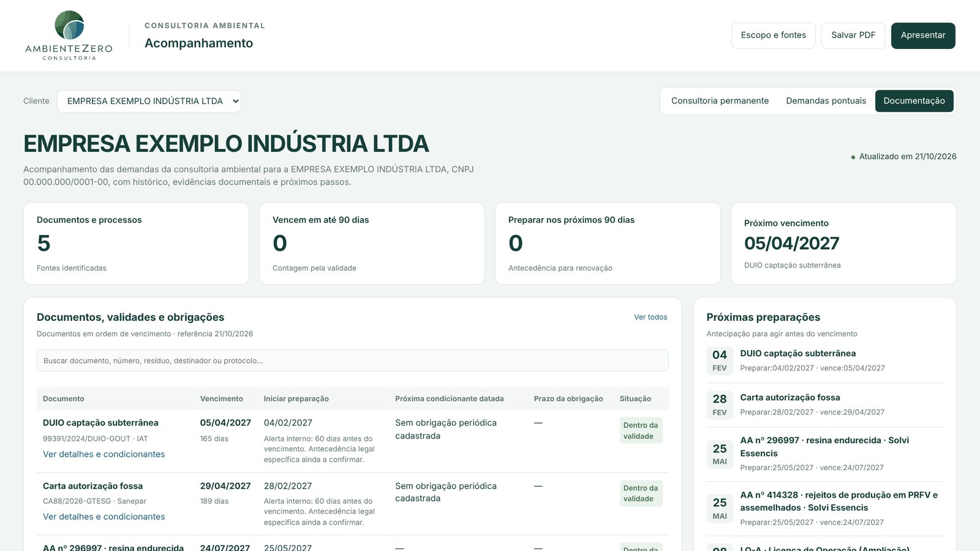This screenshot has width=980, height=551.
Task: Open the Cliente dropdown selector
Action: (149, 101)
